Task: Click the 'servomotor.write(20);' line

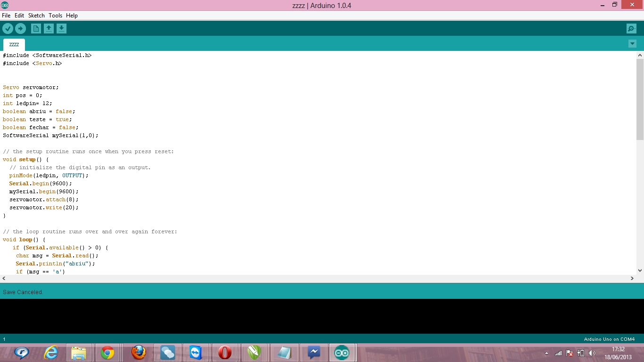Action: tap(44, 207)
